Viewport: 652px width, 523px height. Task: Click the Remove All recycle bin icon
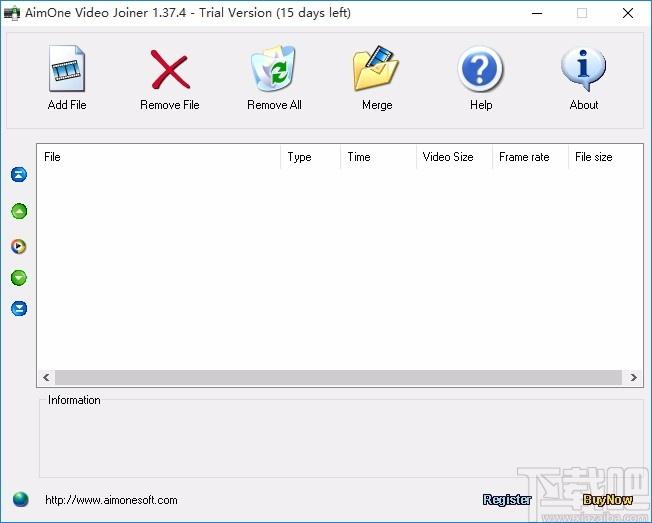pyautogui.click(x=274, y=69)
